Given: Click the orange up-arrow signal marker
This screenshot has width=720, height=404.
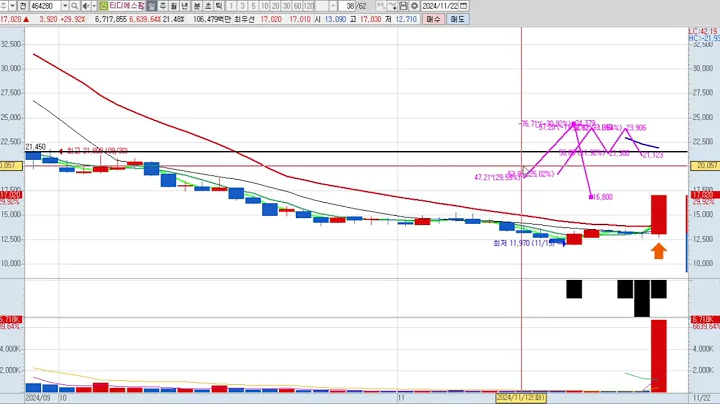Looking at the screenshot, I should point(658,251).
